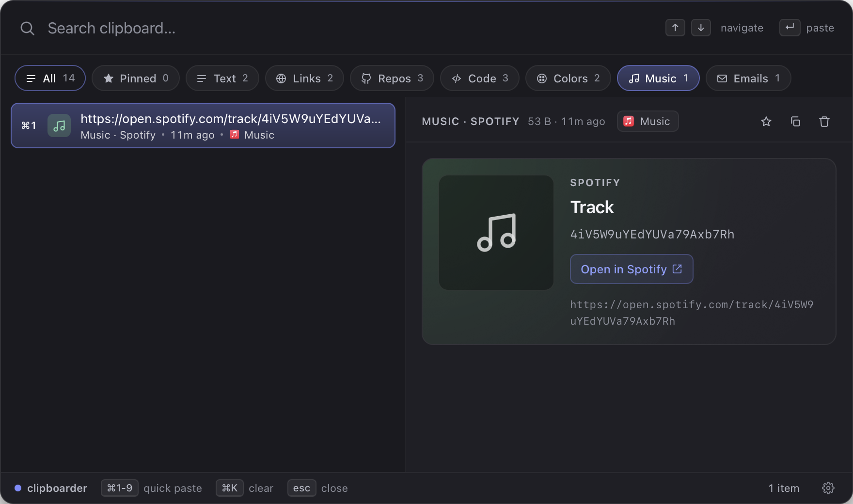Viewport: 853px width, 504px height.
Task: Open settings with the gear icon
Action: pyautogui.click(x=828, y=488)
